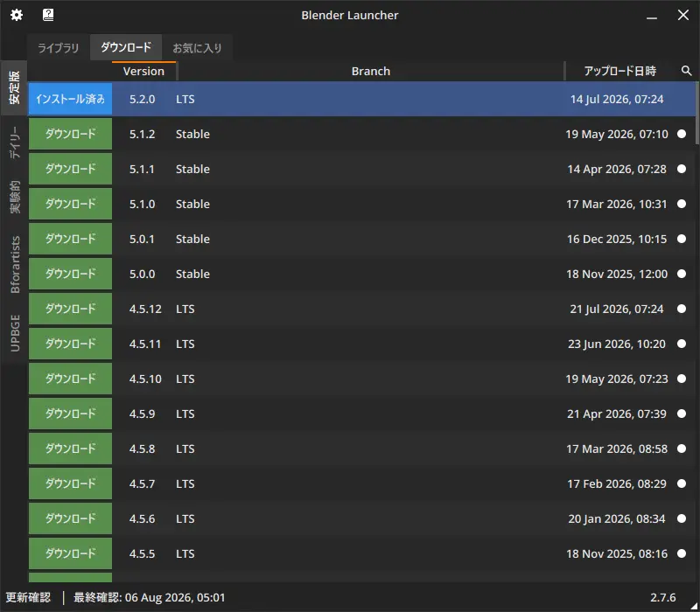Click the 17 Feb 2026, 08:29 date

(617, 483)
